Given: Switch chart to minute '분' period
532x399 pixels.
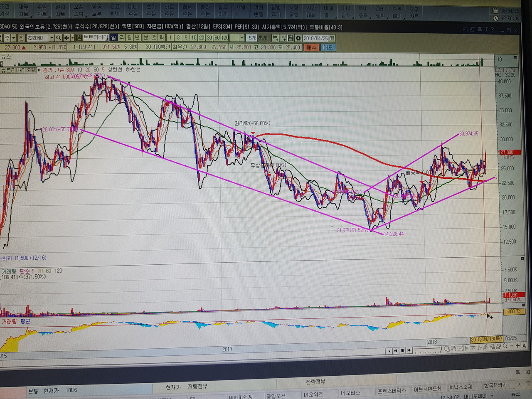Looking at the screenshot, I should point(146,38).
